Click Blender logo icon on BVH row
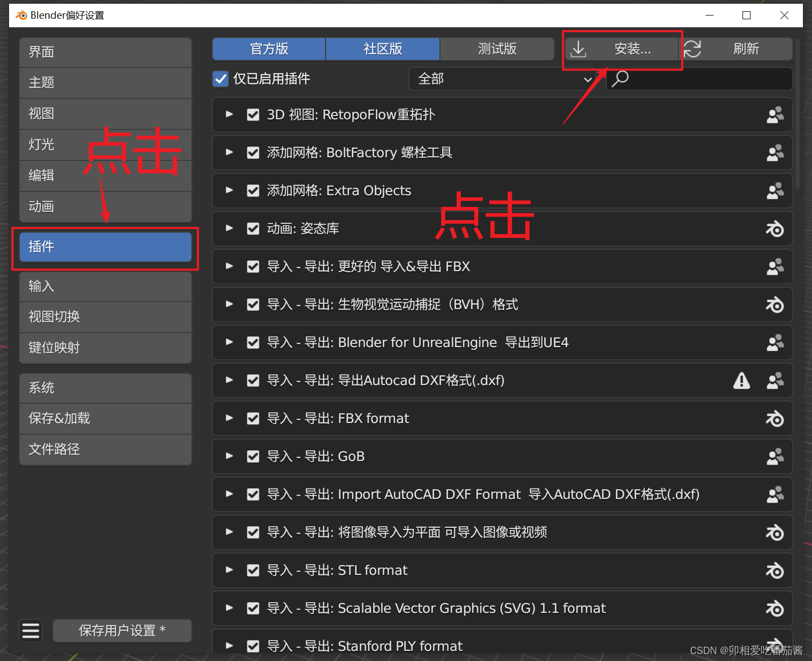Image resolution: width=812 pixels, height=661 pixels. (775, 305)
